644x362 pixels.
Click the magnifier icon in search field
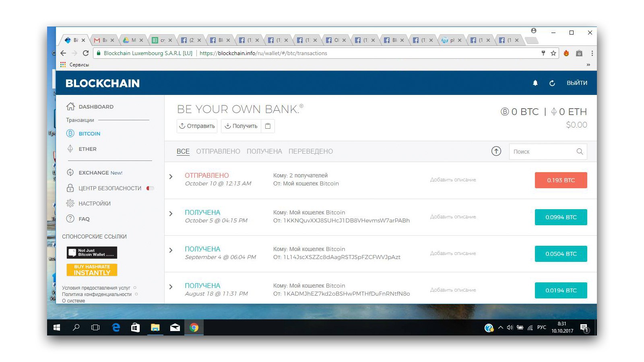(x=580, y=152)
